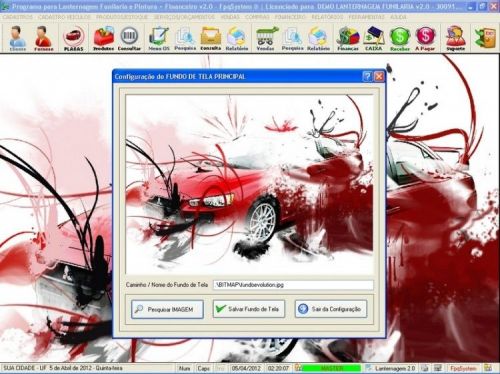
Task: Open the Clientes toolbar icon
Action: 18,39
